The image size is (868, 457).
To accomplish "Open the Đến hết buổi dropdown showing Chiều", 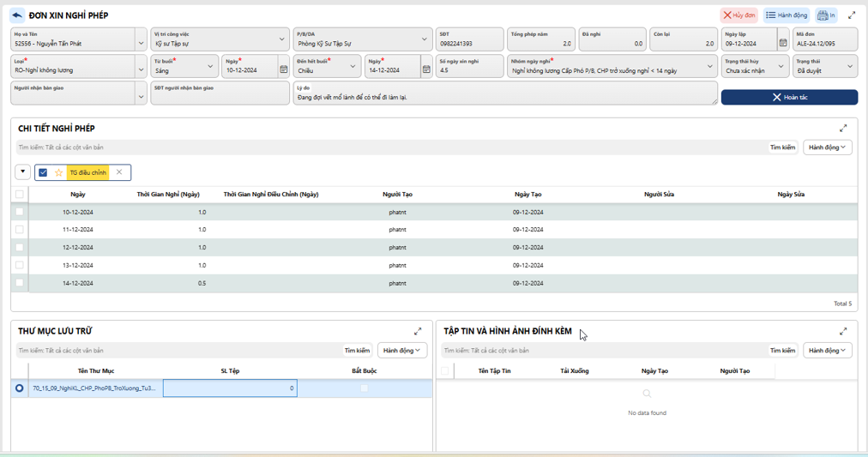I will pos(353,66).
